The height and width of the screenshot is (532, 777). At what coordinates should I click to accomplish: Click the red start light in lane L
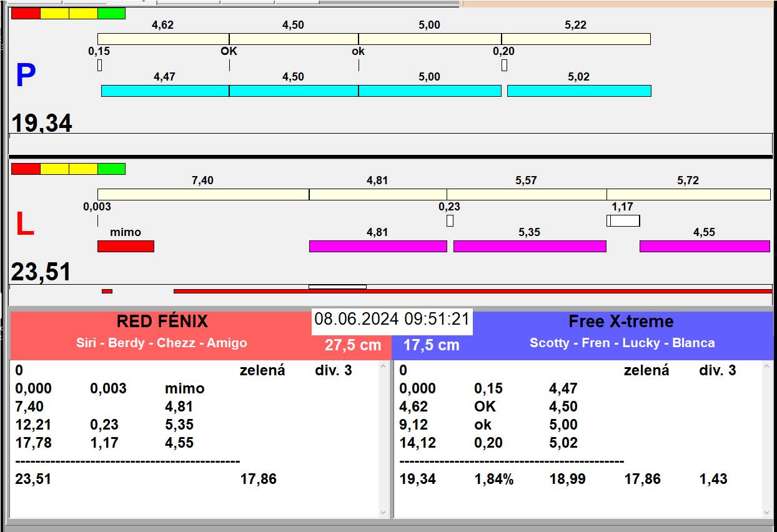(26, 169)
